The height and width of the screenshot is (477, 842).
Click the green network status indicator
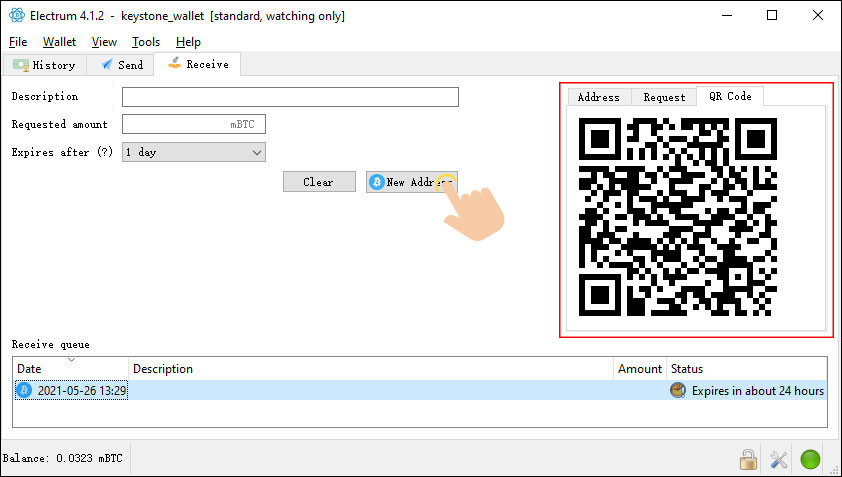810,459
